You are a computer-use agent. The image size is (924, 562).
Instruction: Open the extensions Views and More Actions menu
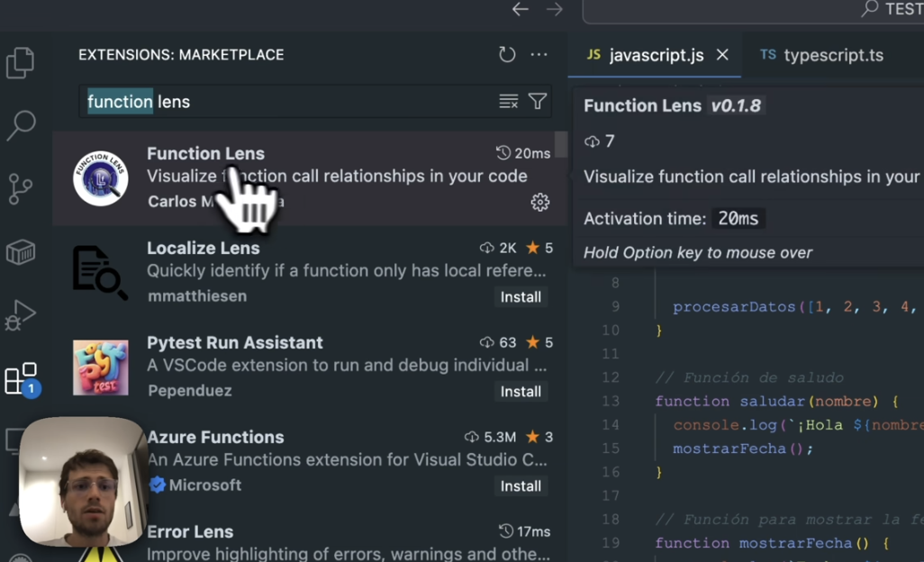coord(539,55)
